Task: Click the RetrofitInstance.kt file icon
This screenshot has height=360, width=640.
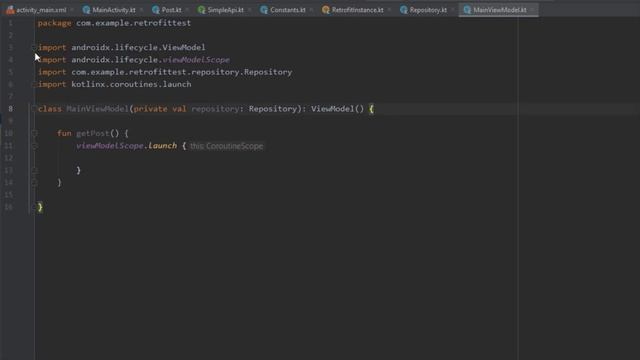Action: pos(326,10)
